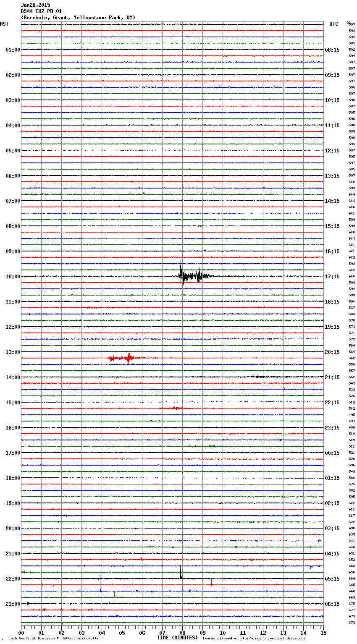Click minute 03 on the time axis
This screenshot has height=644, width=357.
[82, 633]
